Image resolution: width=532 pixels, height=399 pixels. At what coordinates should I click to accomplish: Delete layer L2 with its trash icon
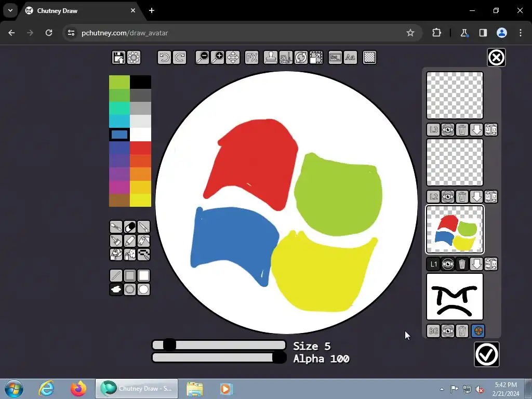[462, 197]
